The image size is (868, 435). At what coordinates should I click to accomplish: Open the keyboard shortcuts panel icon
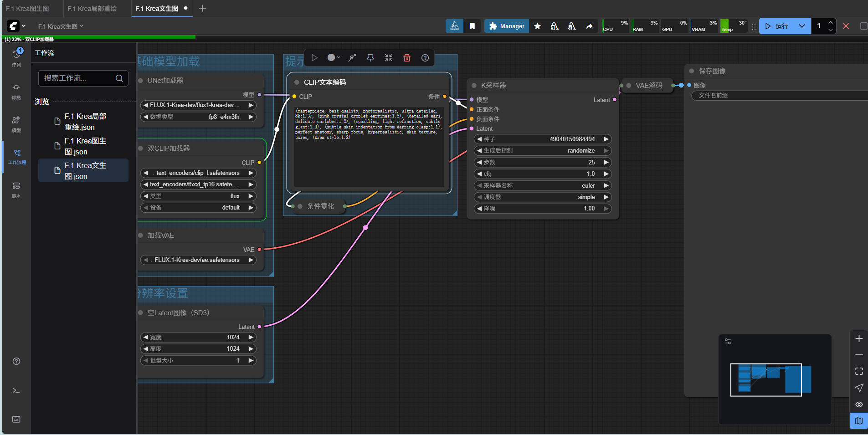[16, 420]
